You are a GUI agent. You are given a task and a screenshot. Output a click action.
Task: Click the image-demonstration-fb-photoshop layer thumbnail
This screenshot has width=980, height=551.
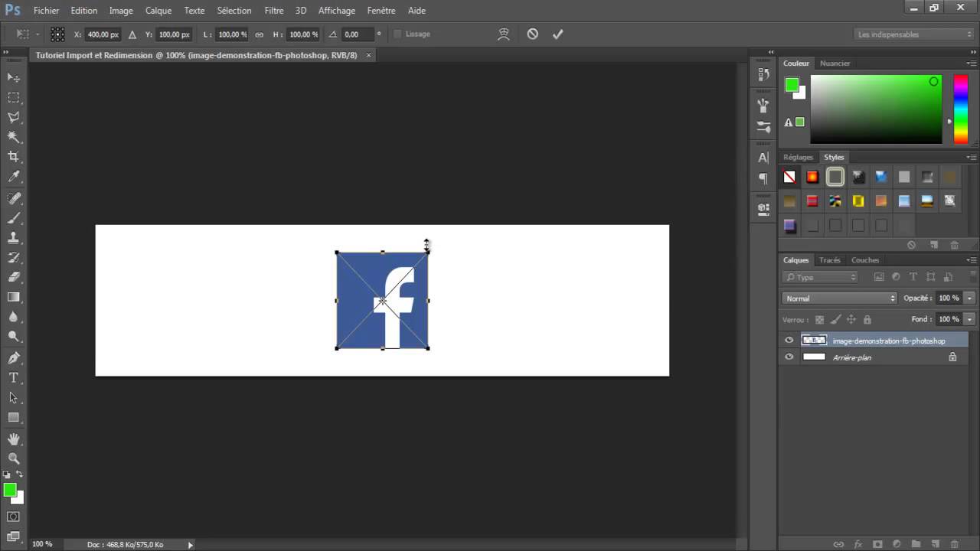pos(814,340)
